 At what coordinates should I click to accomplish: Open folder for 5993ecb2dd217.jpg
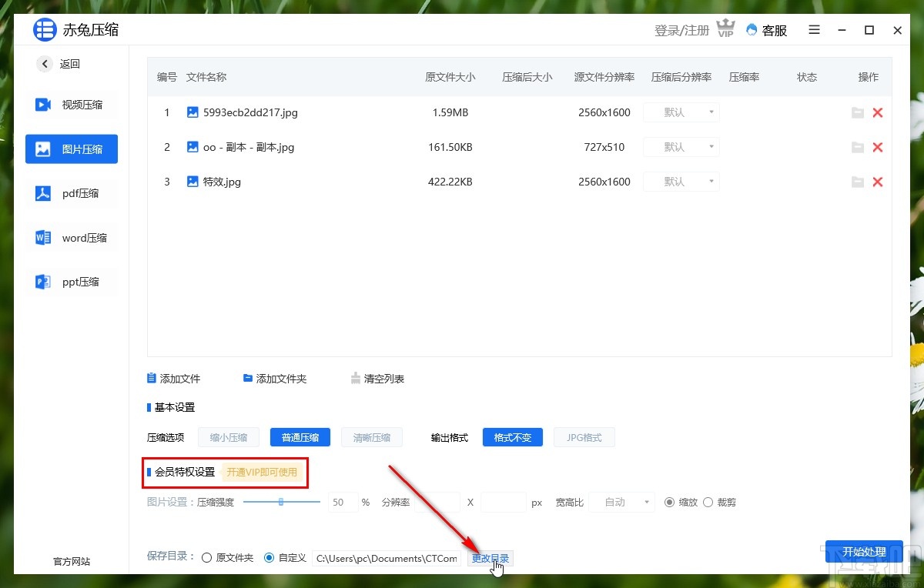[x=857, y=112]
